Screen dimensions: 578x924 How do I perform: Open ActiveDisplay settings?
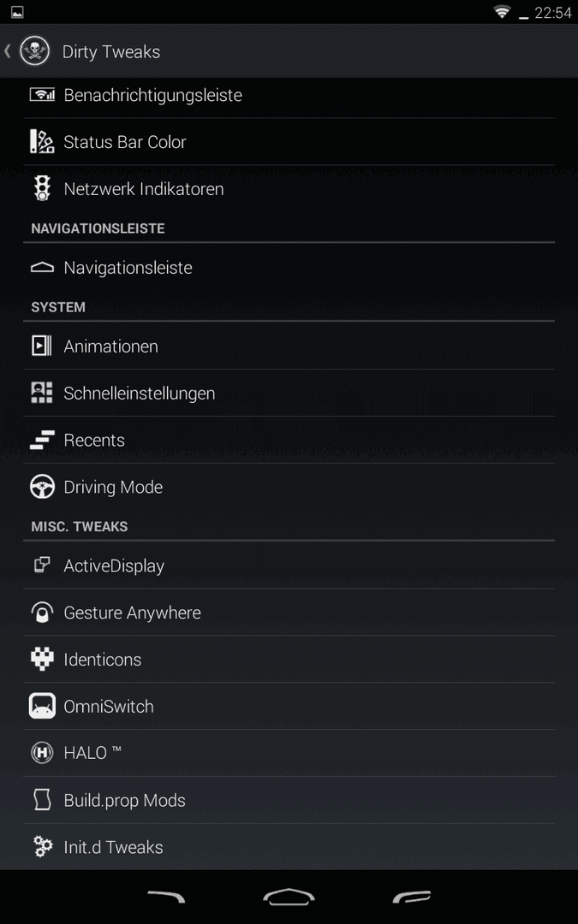click(x=289, y=566)
